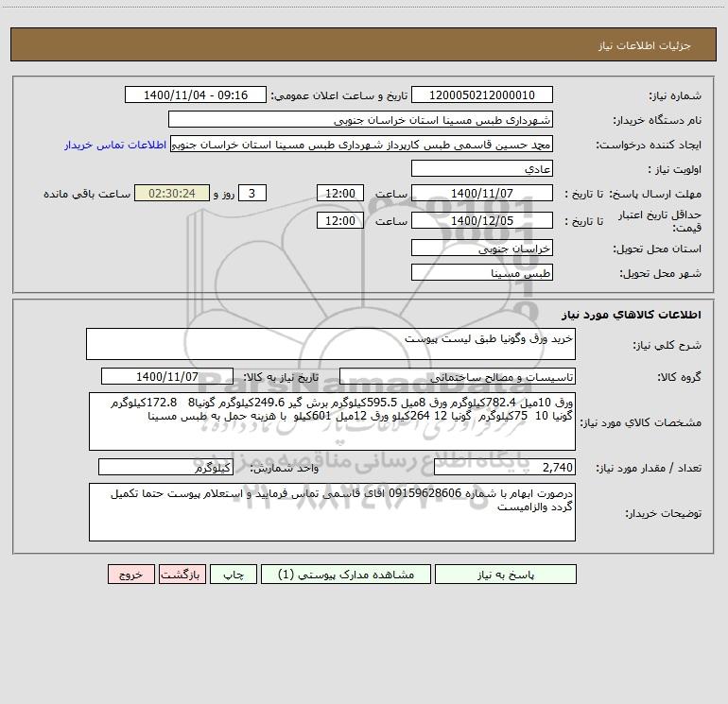Click the buyer organization name field
This screenshot has width=728, height=704.
pyautogui.click(x=360, y=119)
